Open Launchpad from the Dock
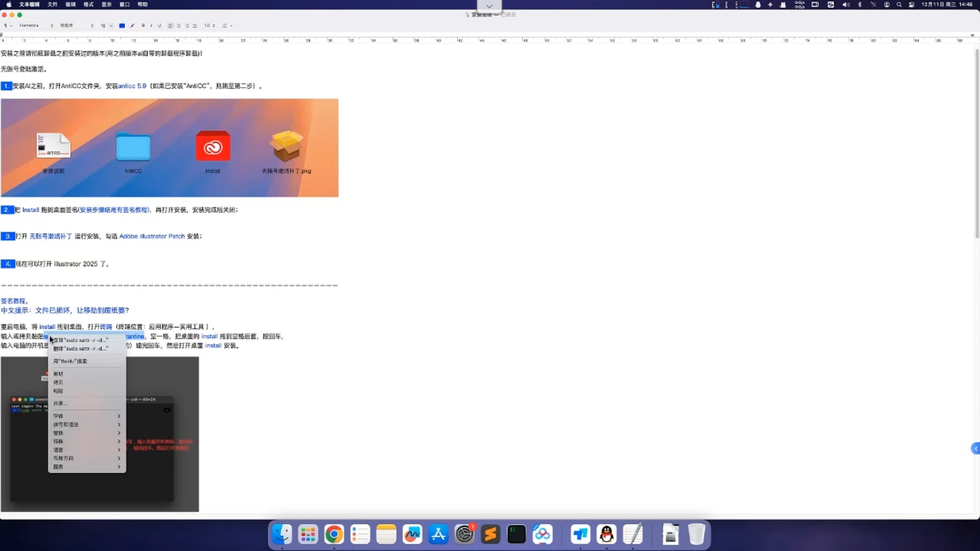 pos(308,534)
